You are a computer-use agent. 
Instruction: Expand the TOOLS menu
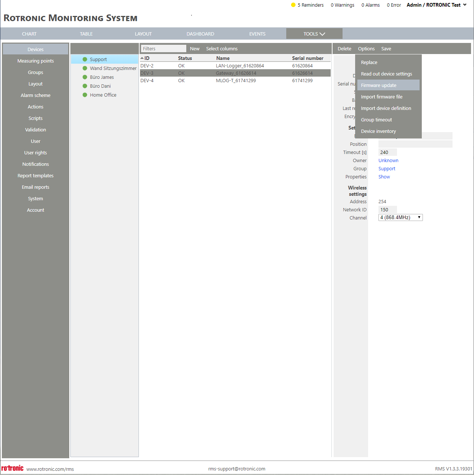pyautogui.click(x=314, y=34)
